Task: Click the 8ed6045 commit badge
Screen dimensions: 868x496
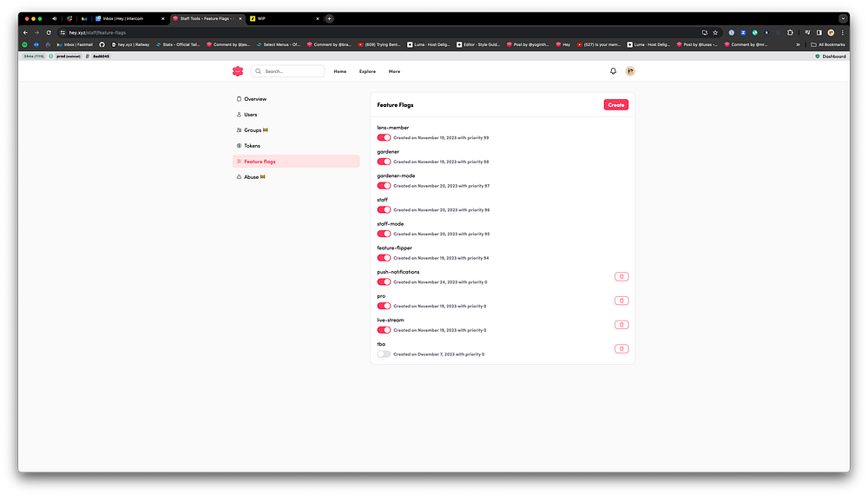Action: coord(102,56)
